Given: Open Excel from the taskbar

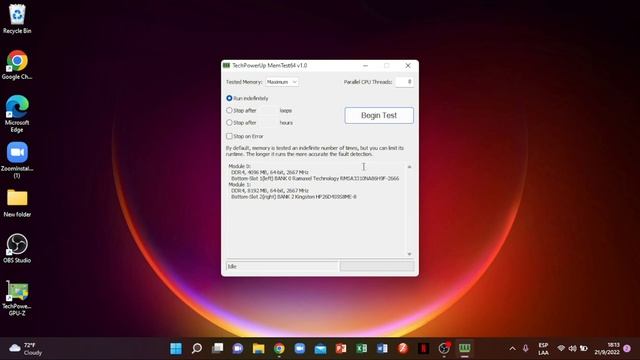Looking at the screenshot, I should pos(362,348).
